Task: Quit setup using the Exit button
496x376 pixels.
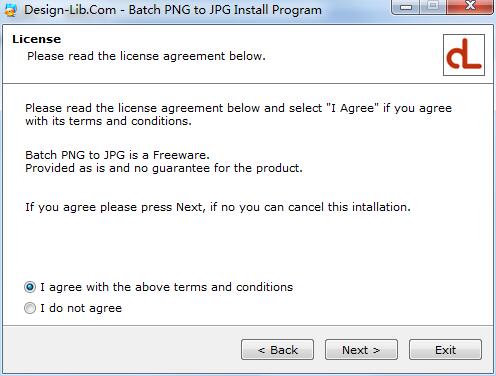Action: coord(445,350)
